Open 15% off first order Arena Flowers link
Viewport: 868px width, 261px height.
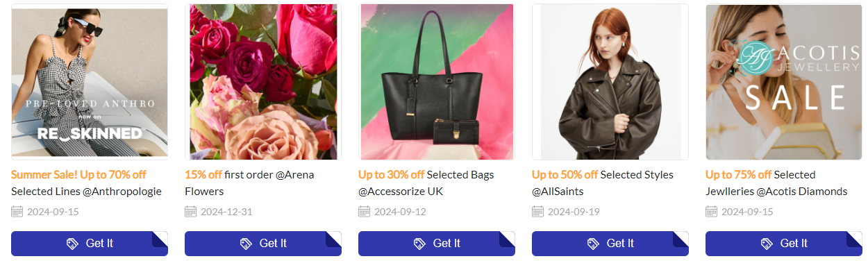click(x=249, y=183)
